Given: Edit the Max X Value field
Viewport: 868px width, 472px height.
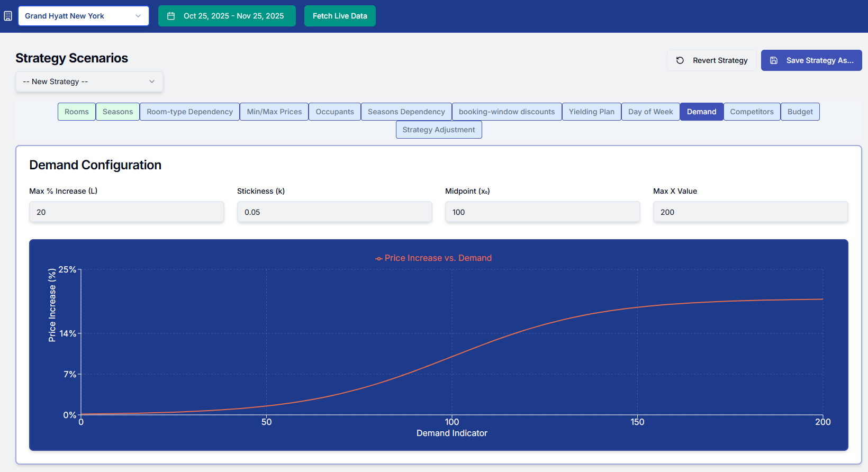Looking at the screenshot, I should 751,212.
